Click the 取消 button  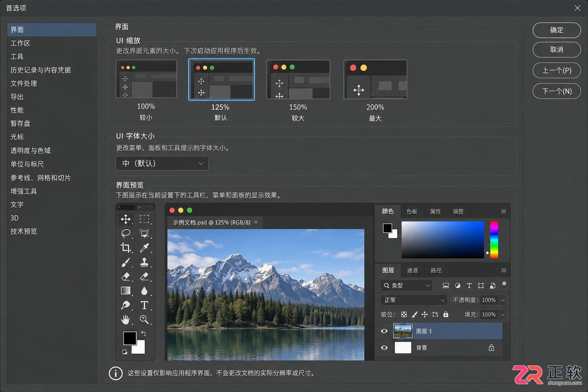(557, 50)
